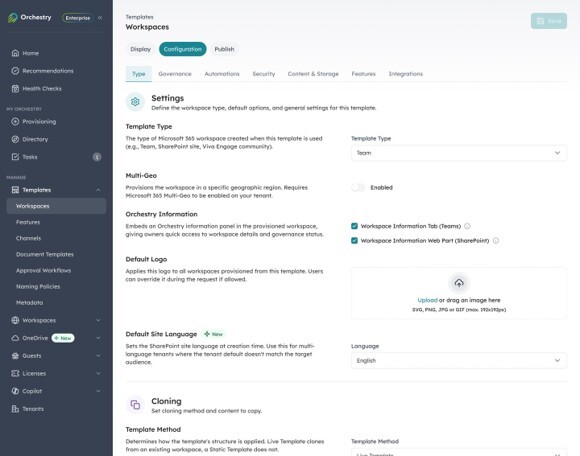The width and height of the screenshot is (580, 456).
Task: Open Metadata in the sidebar
Action: pyautogui.click(x=56, y=303)
